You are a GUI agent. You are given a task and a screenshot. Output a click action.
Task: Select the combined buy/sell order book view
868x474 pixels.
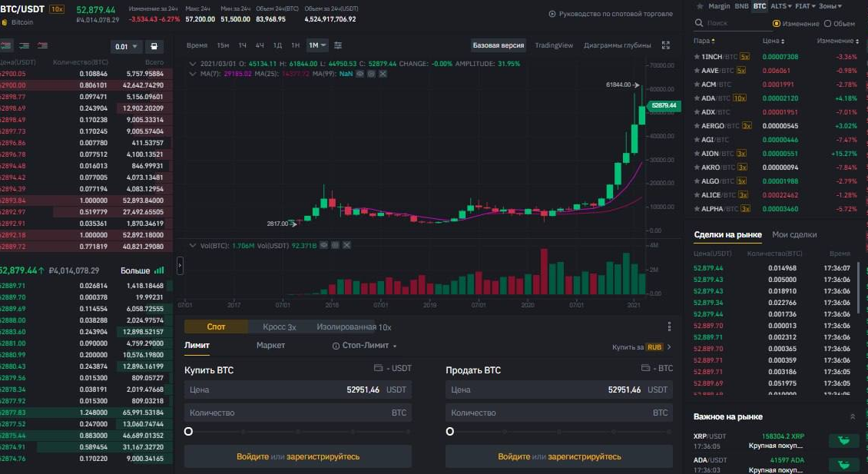6,46
